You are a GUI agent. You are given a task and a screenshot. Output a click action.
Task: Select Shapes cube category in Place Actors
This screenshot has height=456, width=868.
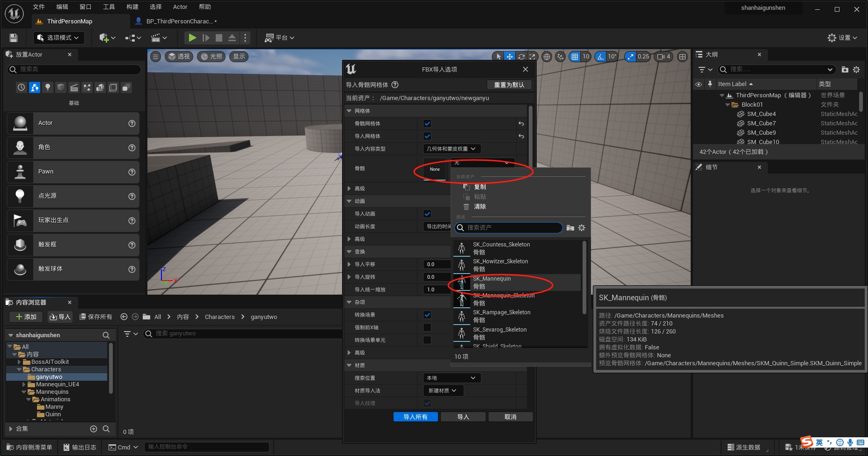tap(61, 87)
